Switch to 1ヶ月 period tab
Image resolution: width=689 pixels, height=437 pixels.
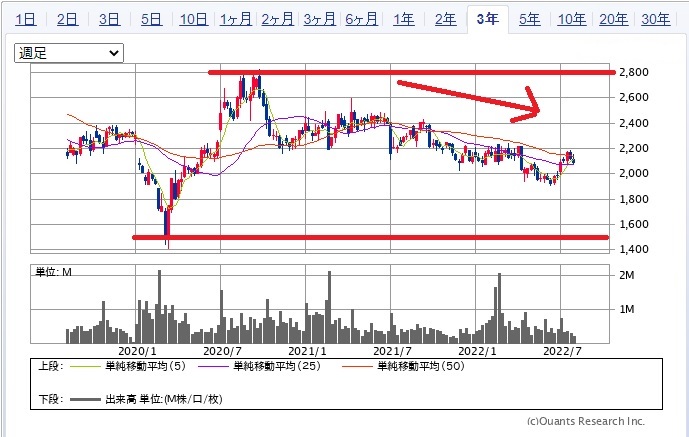pyautogui.click(x=235, y=19)
